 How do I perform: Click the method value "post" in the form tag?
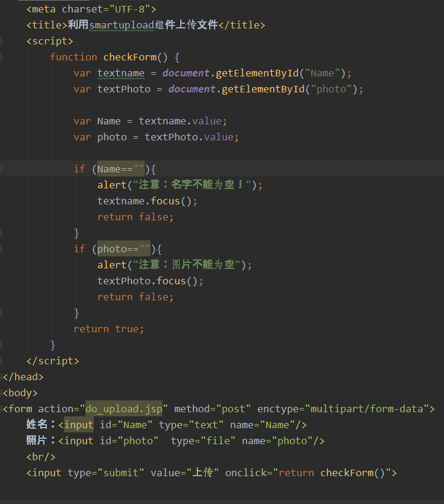pos(234,409)
